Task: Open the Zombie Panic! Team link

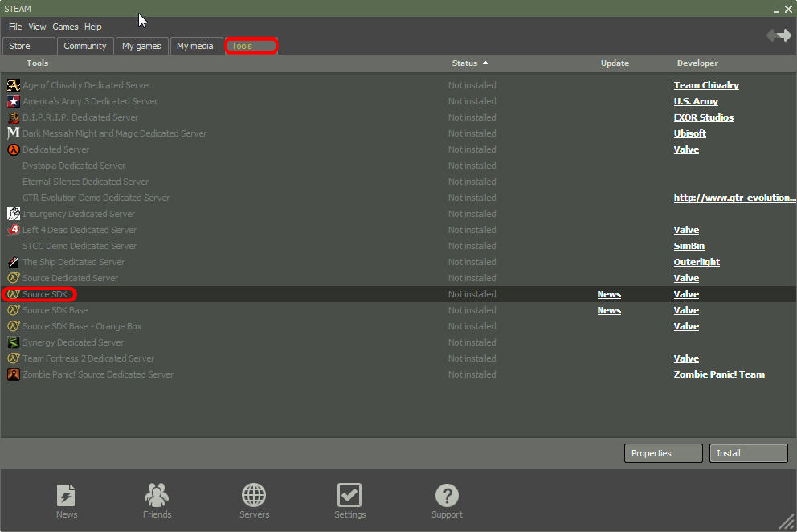Action: click(x=719, y=374)
